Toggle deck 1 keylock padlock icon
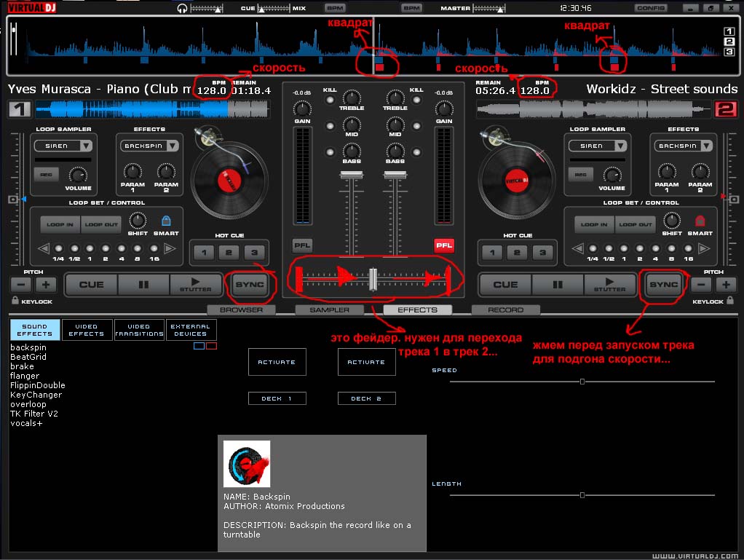Screen dimensions: 744x560 click(x=15, y=301)
